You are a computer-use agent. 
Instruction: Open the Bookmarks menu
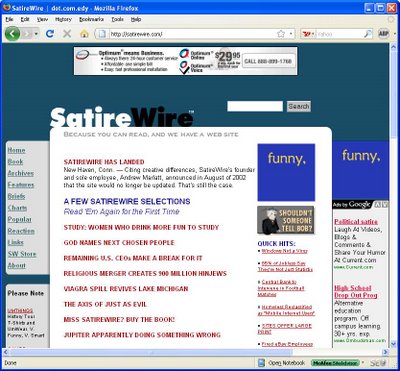pos(91,19)
